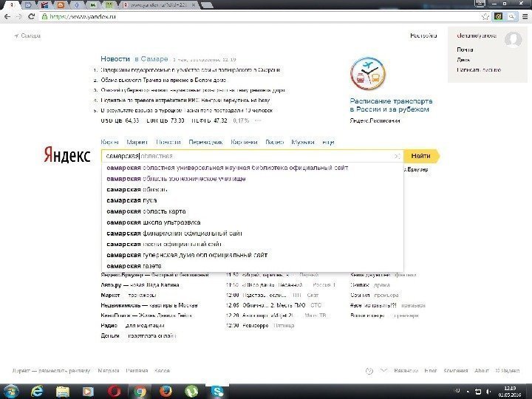Open the Настройка settings link
The width and height of the screenshot is (532, 399).
(423, 35)
